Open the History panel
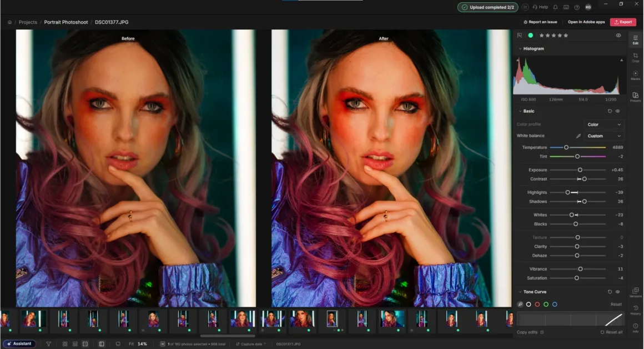644x349 pixels. 635,310
